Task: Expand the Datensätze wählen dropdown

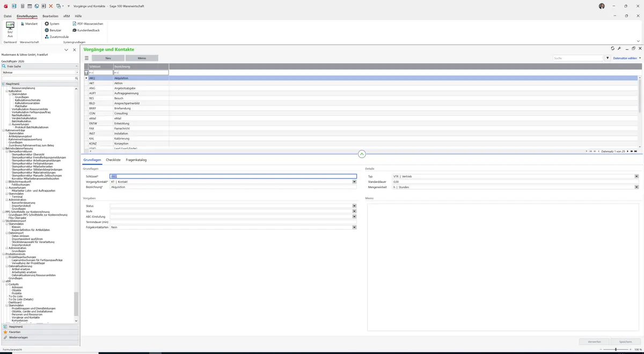Action: [x=627, y=58]
